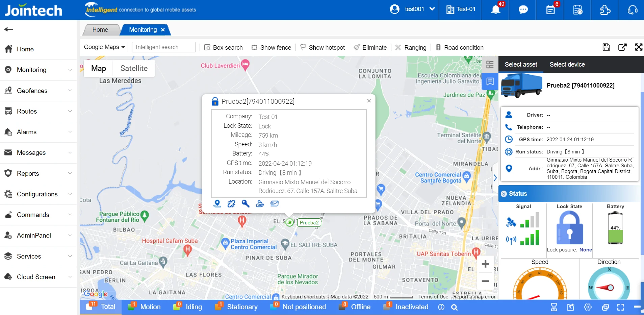Filter assets by Offline status
644x315 pixels.
pos(354,307)
